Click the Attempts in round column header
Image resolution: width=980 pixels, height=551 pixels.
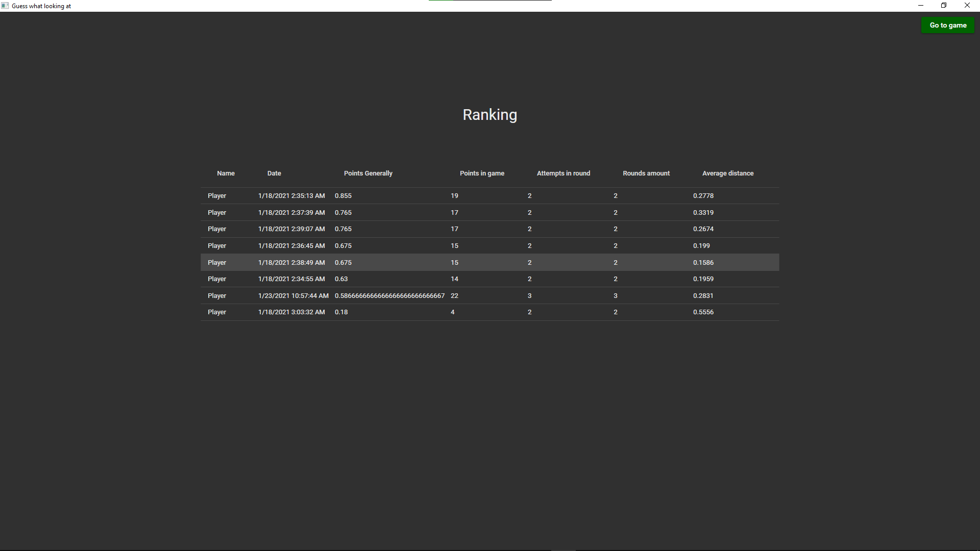563,173
